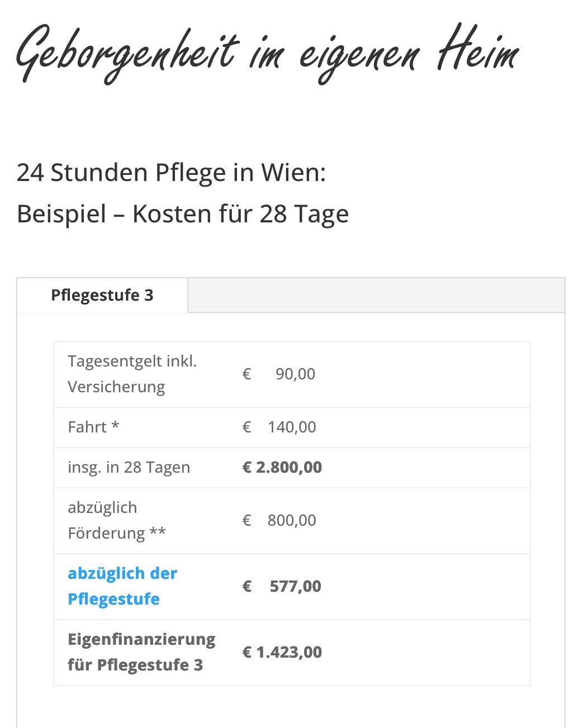Screen dimensions: 583x728
Task: Follow the blue "abzüglich der Pflegestufe" link
Action: pyautogui.click(x=122, y=586)
